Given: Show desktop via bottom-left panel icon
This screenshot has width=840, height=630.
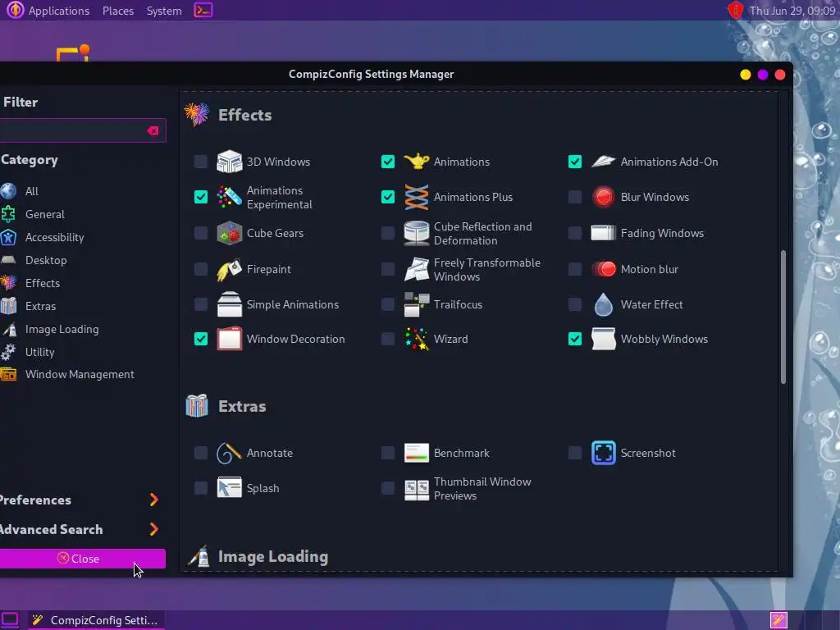Looking at the screenshot, I should tap(10, 620).
